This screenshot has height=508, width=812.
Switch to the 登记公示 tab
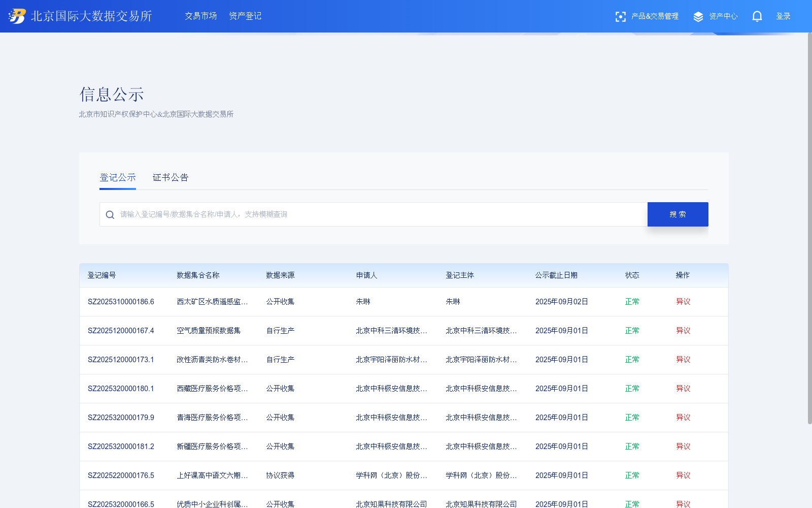118,177
